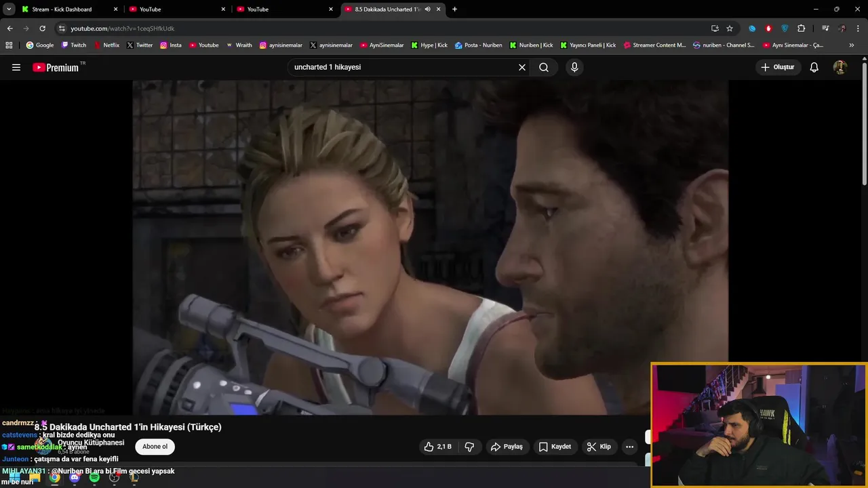Screen dimensions: 868x488
Task: Open the Twitter bookmark
Action: [140, 45]
